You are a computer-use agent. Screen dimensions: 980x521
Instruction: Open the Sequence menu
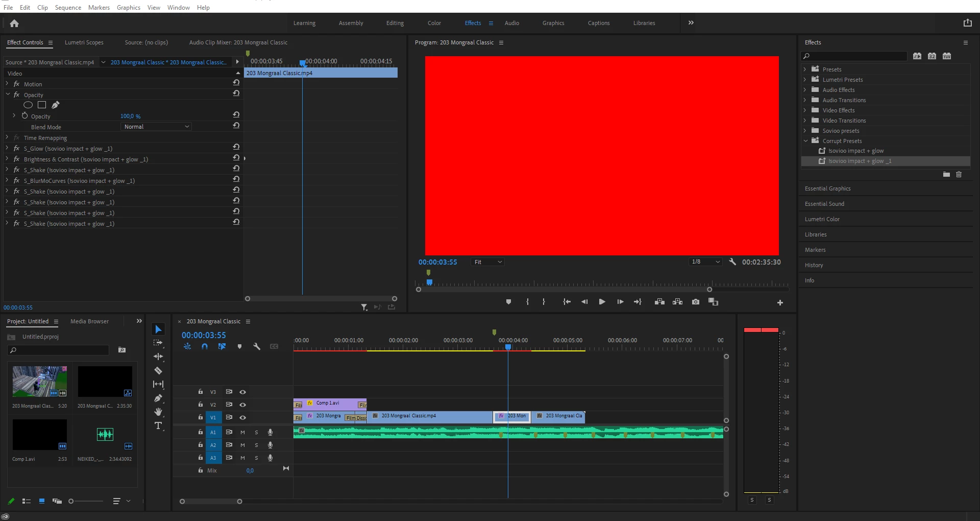tap(68, 7)
